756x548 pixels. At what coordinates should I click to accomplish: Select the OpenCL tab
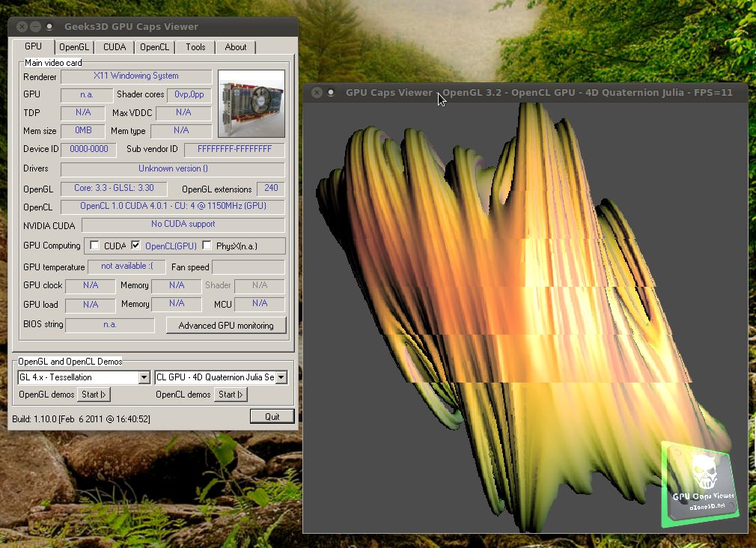click(x=154, y=47)
